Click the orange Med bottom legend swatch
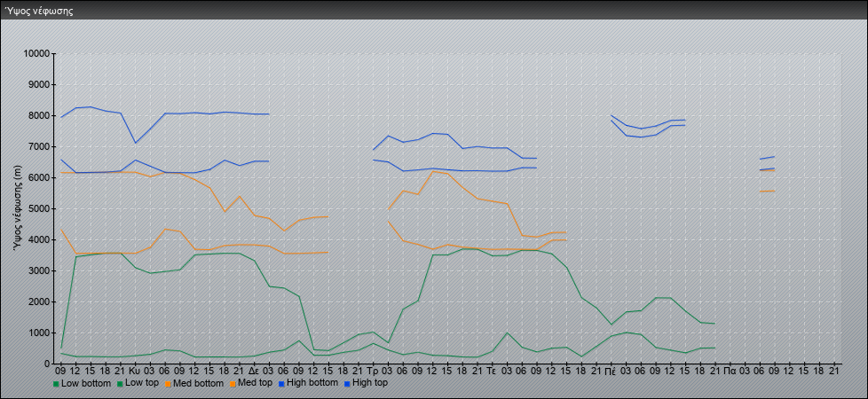The width and height of the screenshot is (868, 399). pyautogui.click(x=167, y=383)
